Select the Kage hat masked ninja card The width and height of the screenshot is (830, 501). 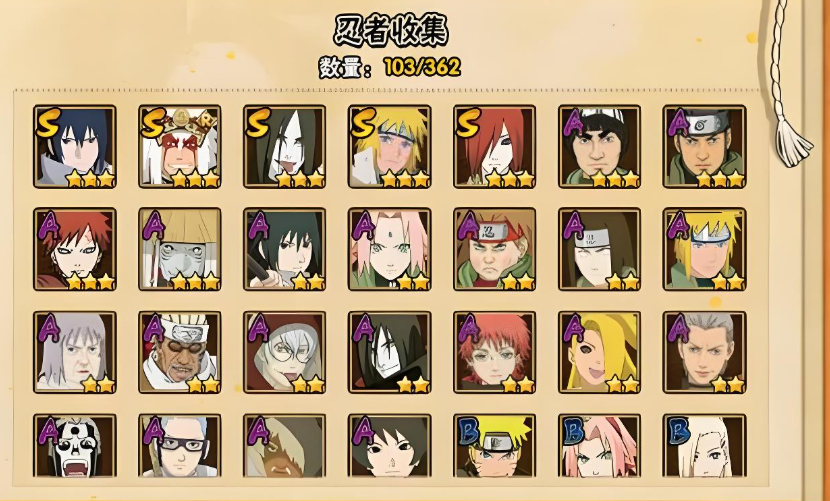click(180, 249)
